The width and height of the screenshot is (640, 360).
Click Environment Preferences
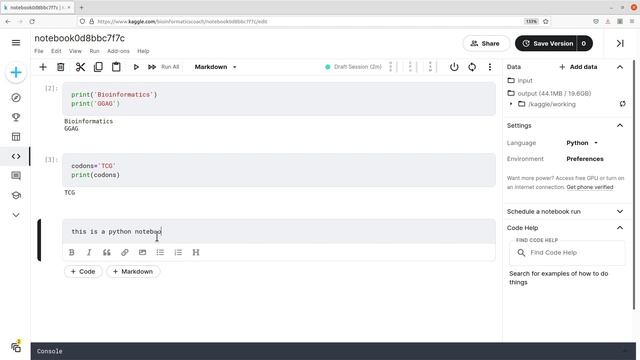(x=584, y=159)
